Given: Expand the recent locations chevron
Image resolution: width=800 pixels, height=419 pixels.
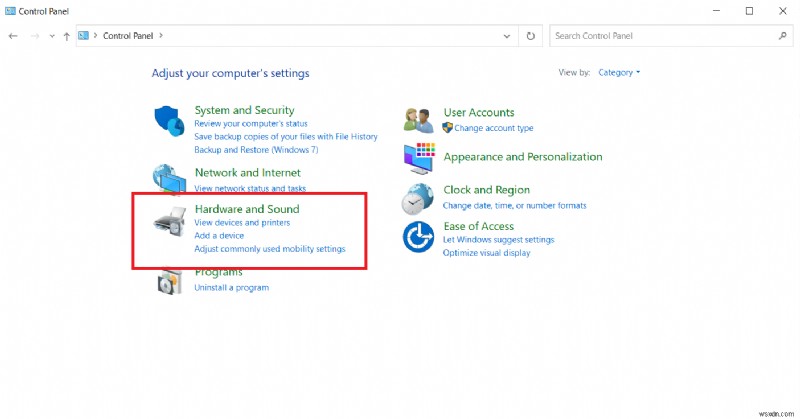Looking at the screenshot, I should tap(51, 36).
